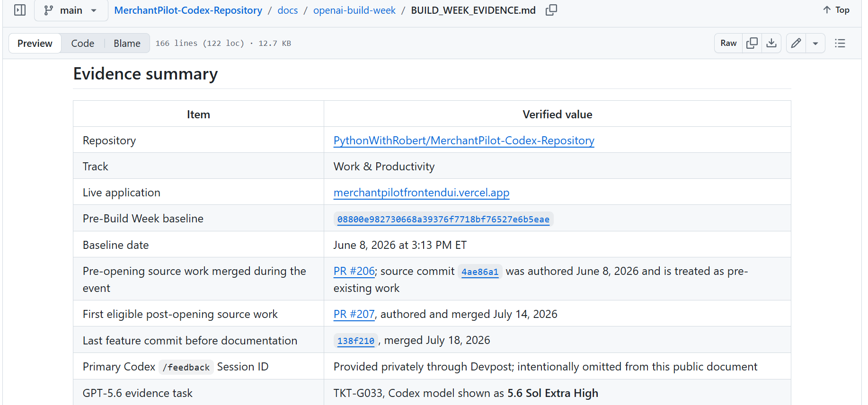Open merchantpilotfrontendui.vercel.app link

coord(421,193)
